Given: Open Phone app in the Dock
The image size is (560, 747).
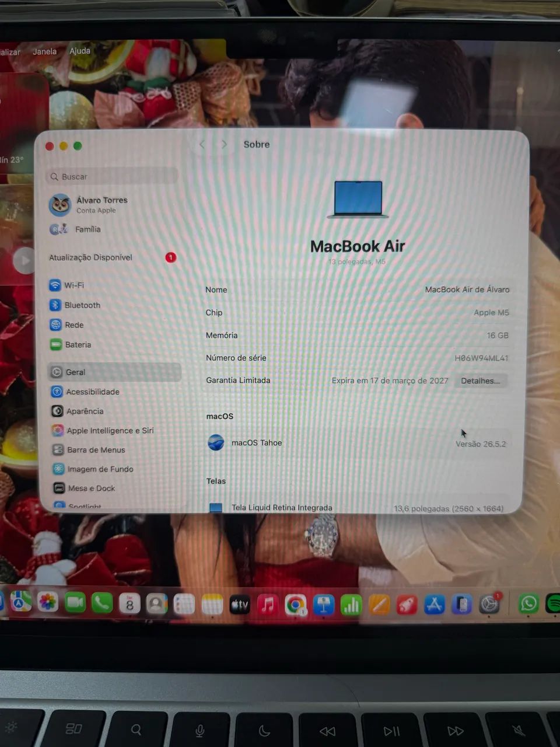Looking at the screenshot, I should (x=102, y=603).
